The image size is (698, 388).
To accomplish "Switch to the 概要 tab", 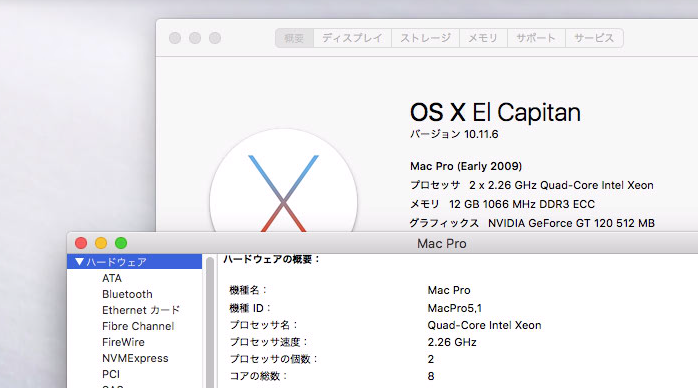I will [294, 38].
